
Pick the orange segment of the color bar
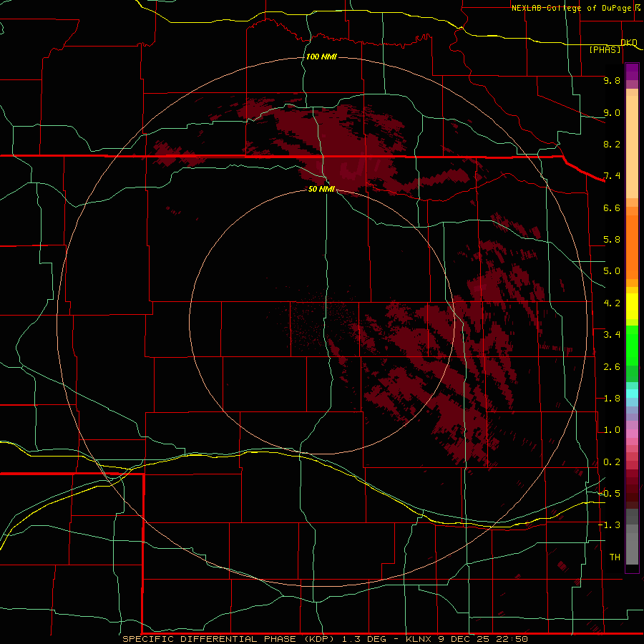pos(632,246)
